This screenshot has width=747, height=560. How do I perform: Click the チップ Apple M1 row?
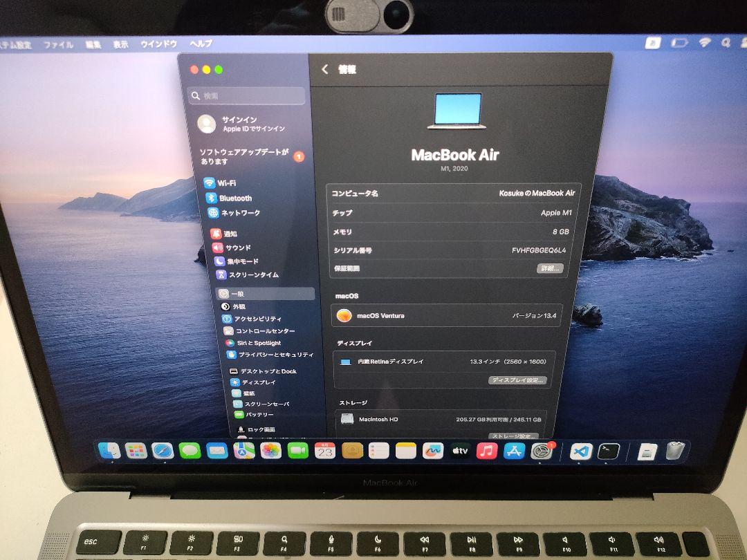[452, 213]
